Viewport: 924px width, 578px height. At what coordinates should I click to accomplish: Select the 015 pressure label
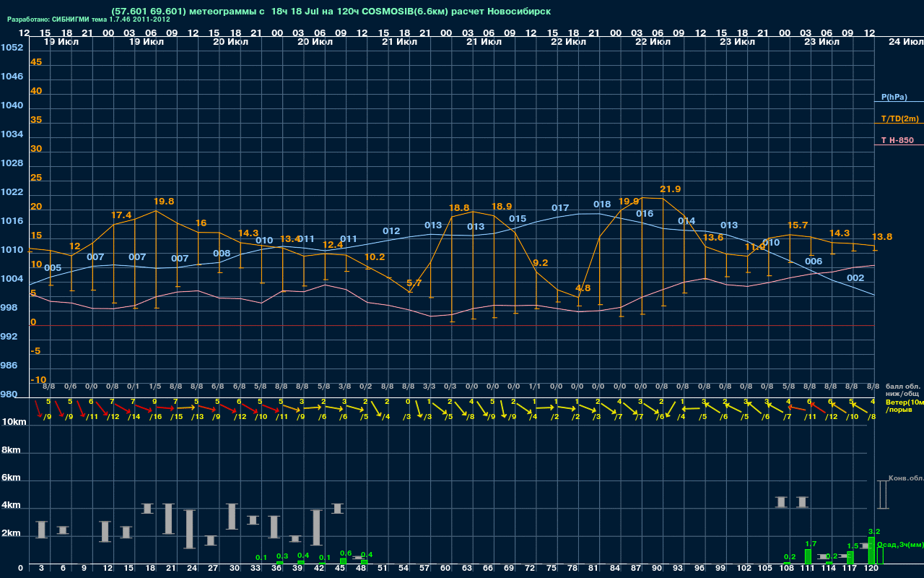point(518,220)
